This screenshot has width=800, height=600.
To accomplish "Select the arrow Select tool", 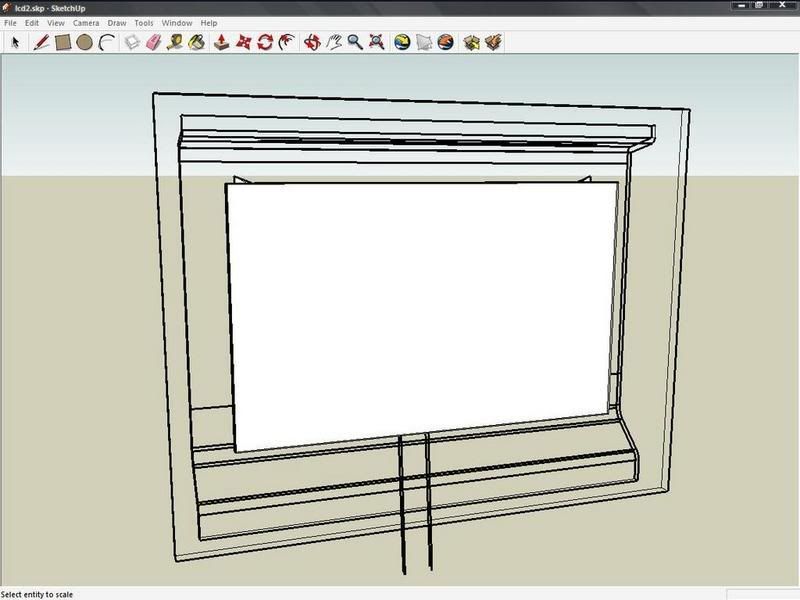I will pos(15,42).
